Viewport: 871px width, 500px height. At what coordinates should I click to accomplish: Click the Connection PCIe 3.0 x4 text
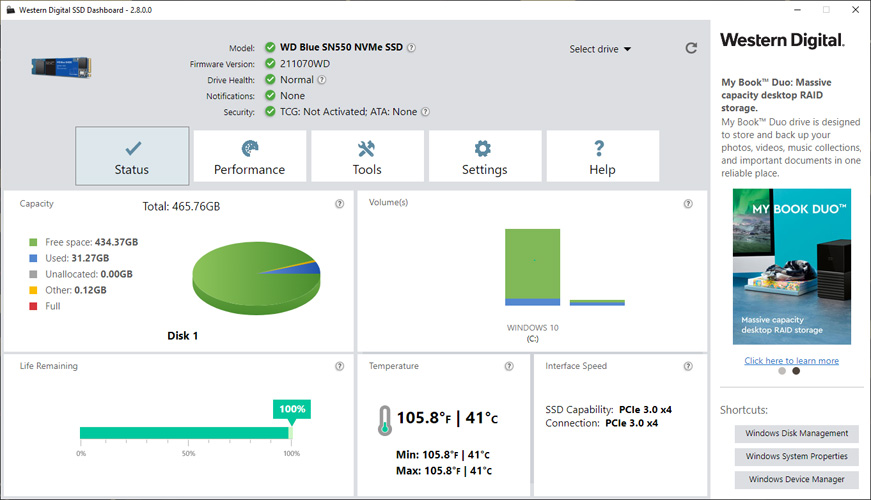(x=602, y=423)
